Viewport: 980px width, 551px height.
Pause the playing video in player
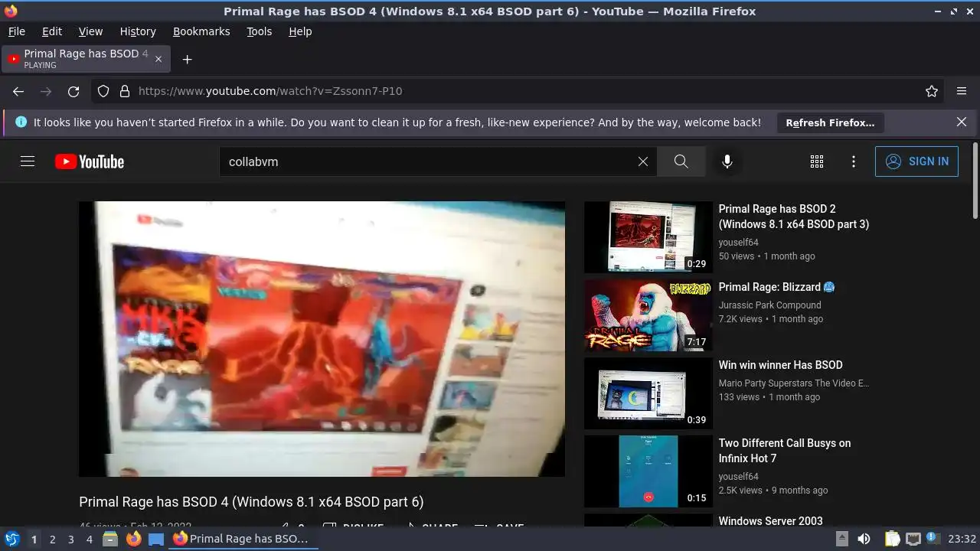pyautogui.click(x=322, y=338)
